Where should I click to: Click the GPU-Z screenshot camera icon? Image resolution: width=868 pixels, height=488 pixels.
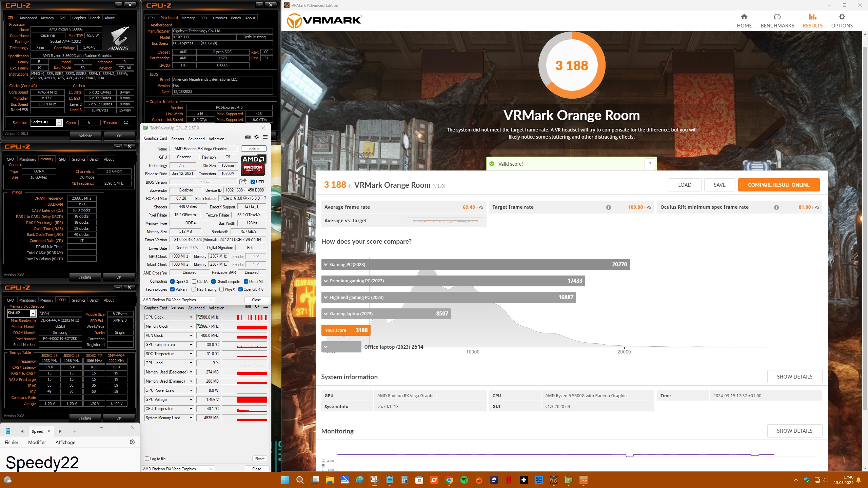click(x=248, y=137)
